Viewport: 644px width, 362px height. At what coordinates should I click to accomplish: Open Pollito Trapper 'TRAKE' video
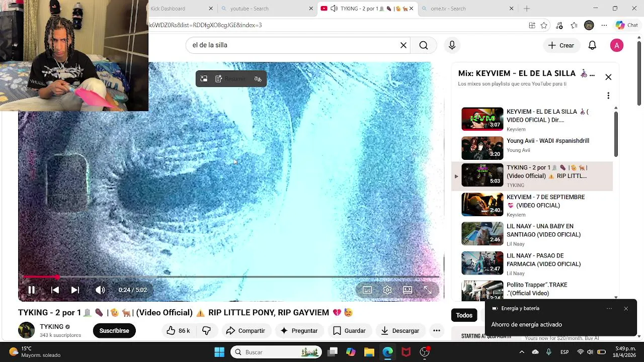[x=532, y=290]
